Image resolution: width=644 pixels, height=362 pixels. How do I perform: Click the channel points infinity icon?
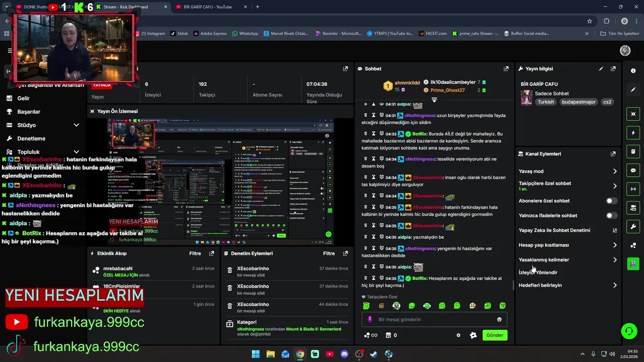tap(370, 335)
